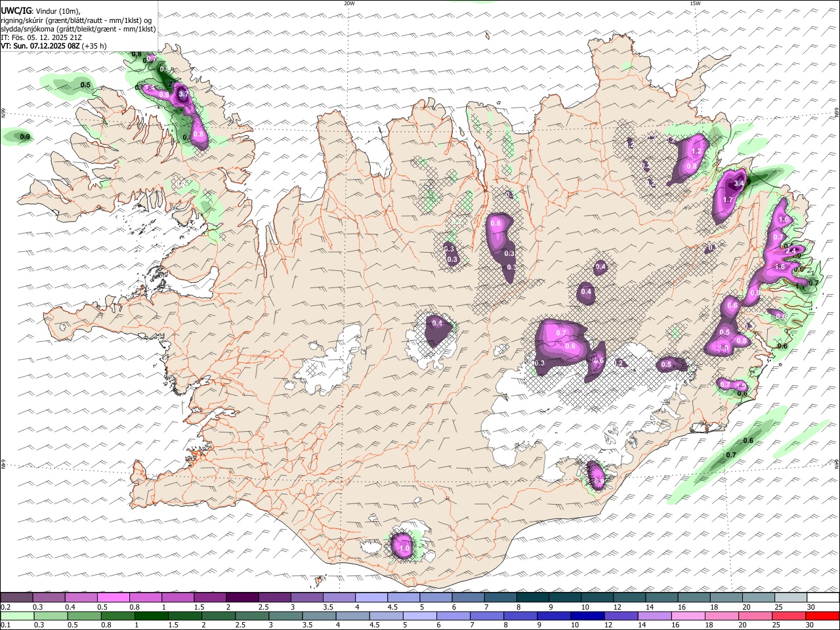Viewport: 840px width, 630px height.
Task: Click the "0.2" label in the snow legend
Action: pyautogui.click(x=5, y=607)
